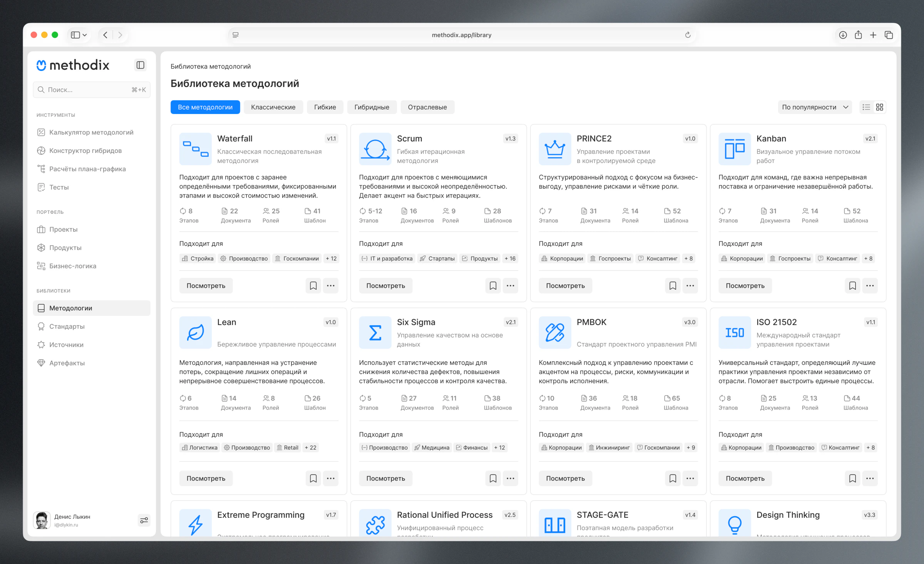
Task: Click the Scrum cycle icon
Action: click(x=375, y=149)
